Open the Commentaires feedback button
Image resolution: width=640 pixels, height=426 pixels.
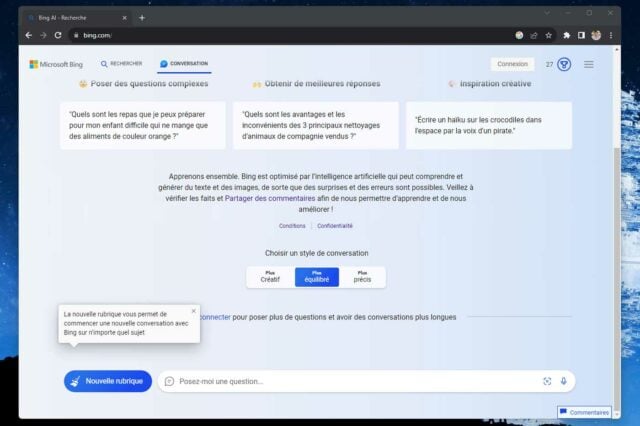[x=584, y=412]
